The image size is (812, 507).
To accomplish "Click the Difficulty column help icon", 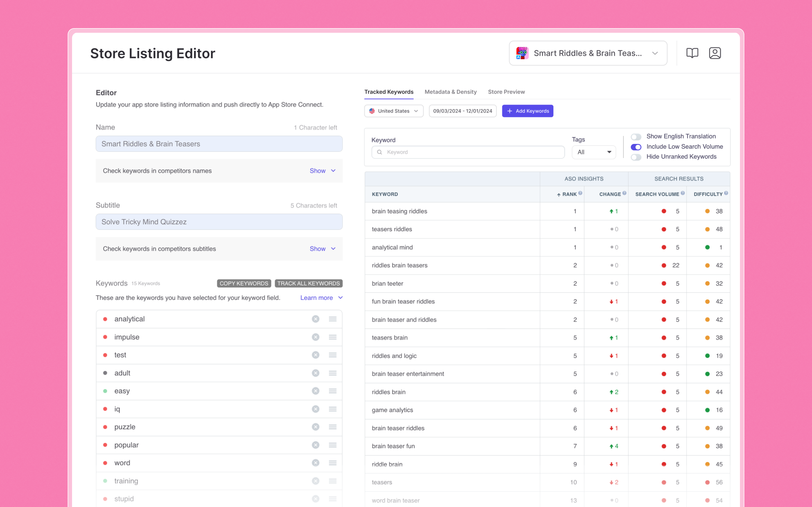I will tap(726, 193).
